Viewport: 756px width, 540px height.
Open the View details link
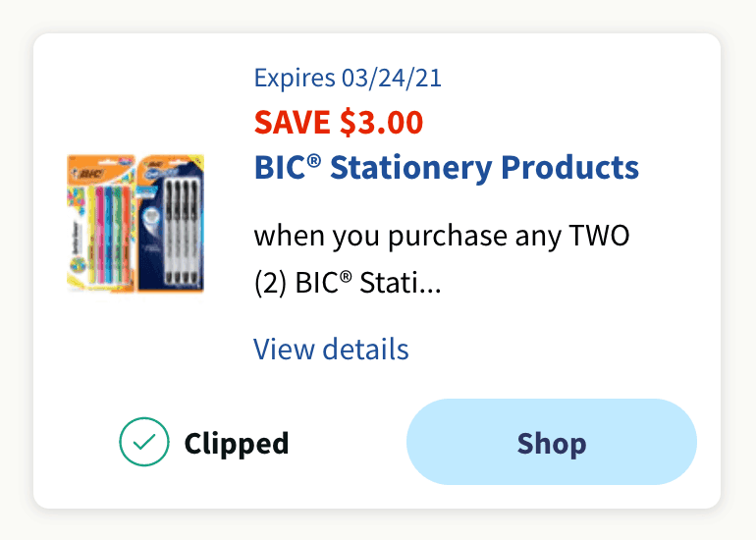[331, 349]
